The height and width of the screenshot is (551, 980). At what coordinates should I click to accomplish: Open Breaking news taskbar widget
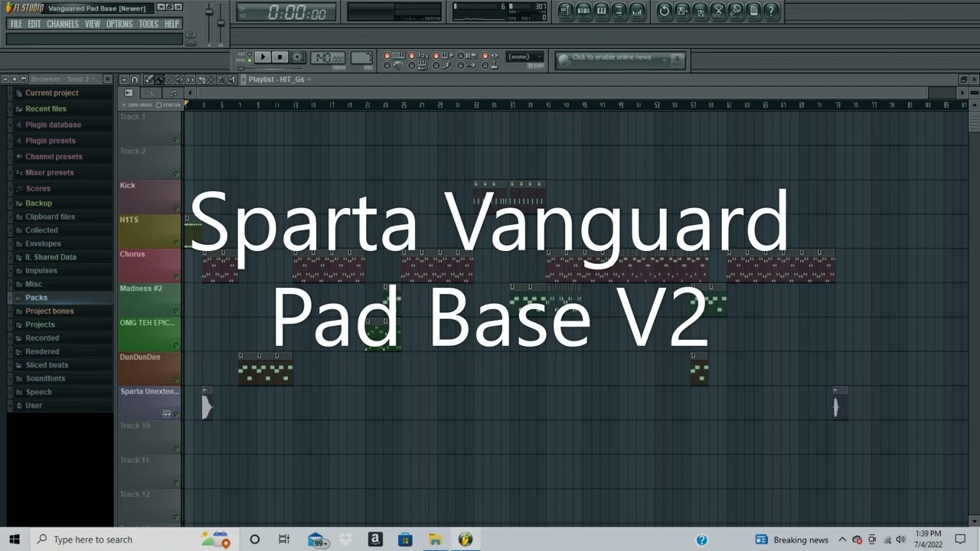(x=792, y=540)
